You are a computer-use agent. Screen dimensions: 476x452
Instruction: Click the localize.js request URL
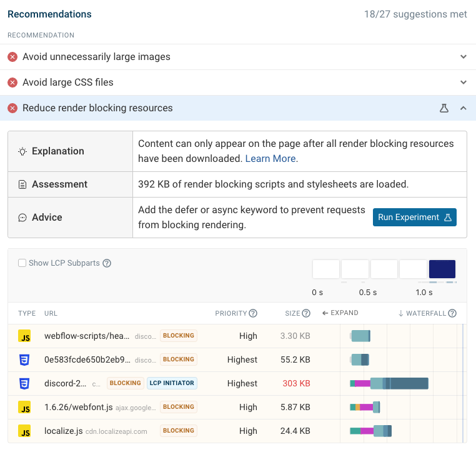tap(64, 431)
